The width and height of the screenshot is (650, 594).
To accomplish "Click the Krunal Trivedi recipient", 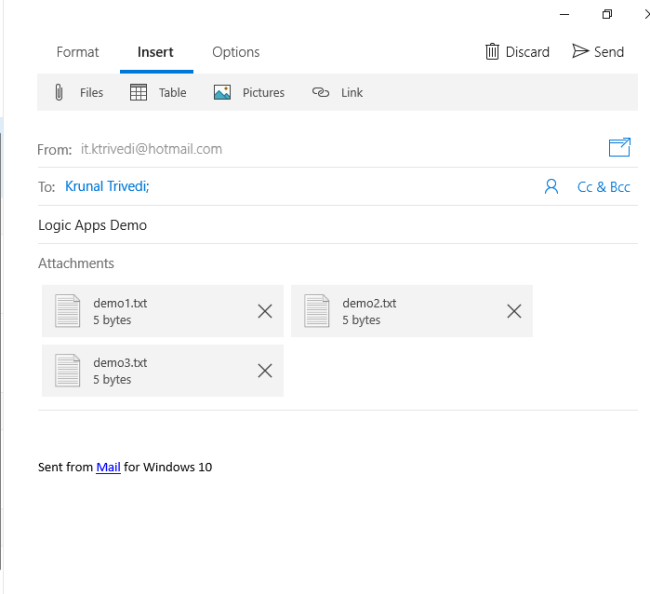I will 107,187.
